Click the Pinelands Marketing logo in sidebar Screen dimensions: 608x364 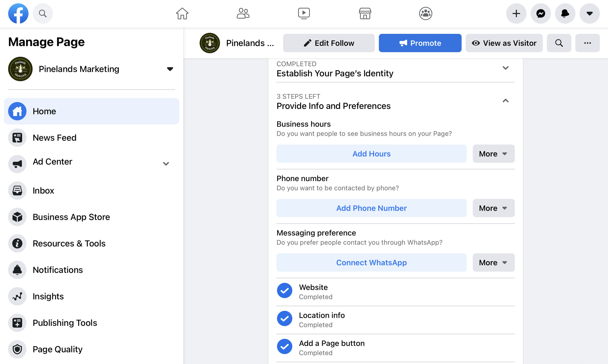point(20,69)
